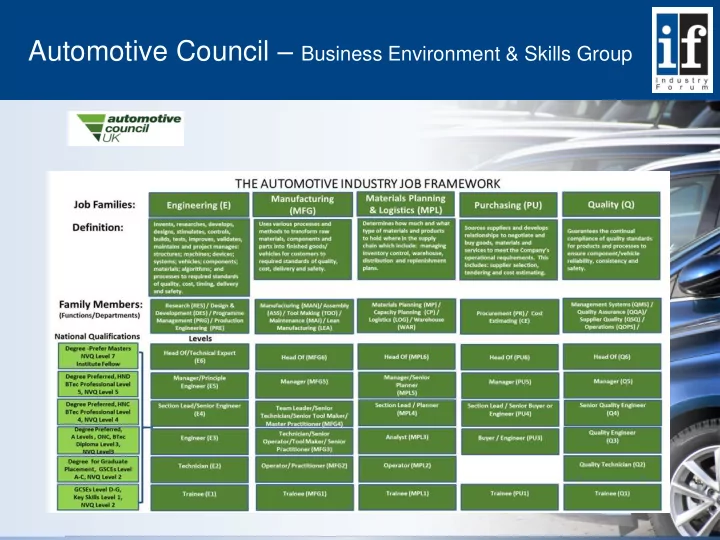720x540 pixels.
Task: Click the 'Levels' label
Action: pos(200,338)
